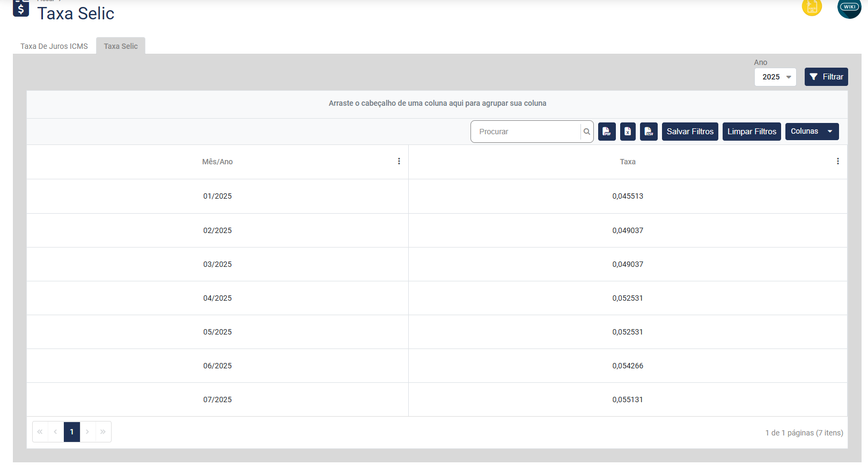Go to the first page
868x465 pixels.
coord(40,432)
